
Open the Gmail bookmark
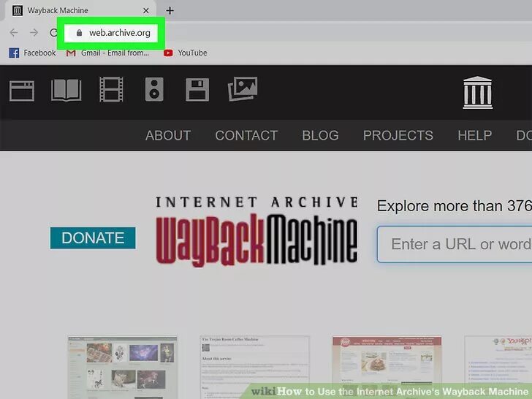coord(107,53)
